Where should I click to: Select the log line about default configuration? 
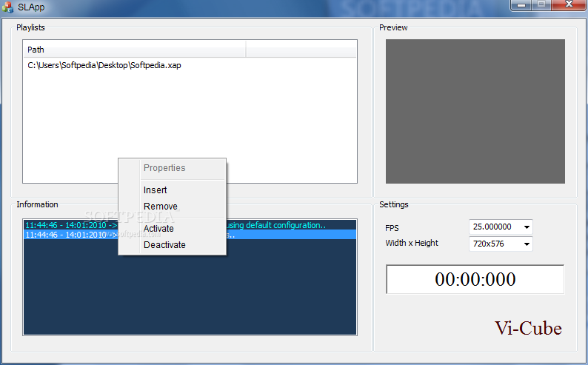pos(190,225)
